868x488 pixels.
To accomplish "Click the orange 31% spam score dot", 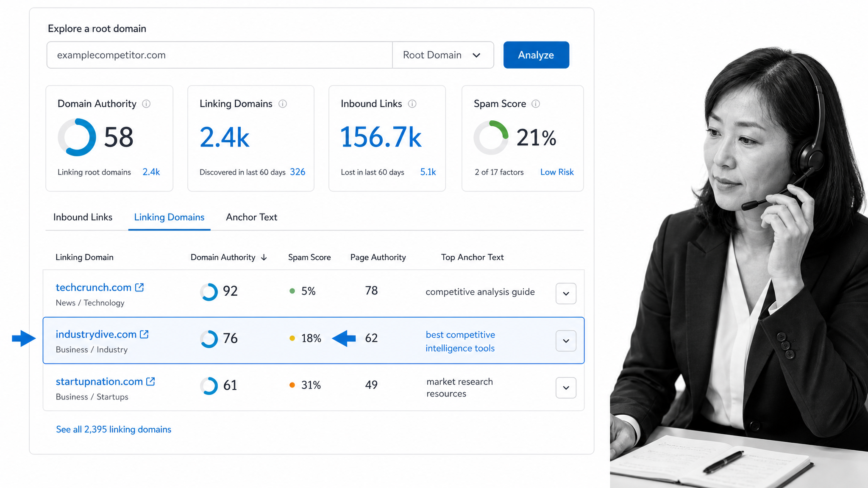I will [x=292, y=385].
